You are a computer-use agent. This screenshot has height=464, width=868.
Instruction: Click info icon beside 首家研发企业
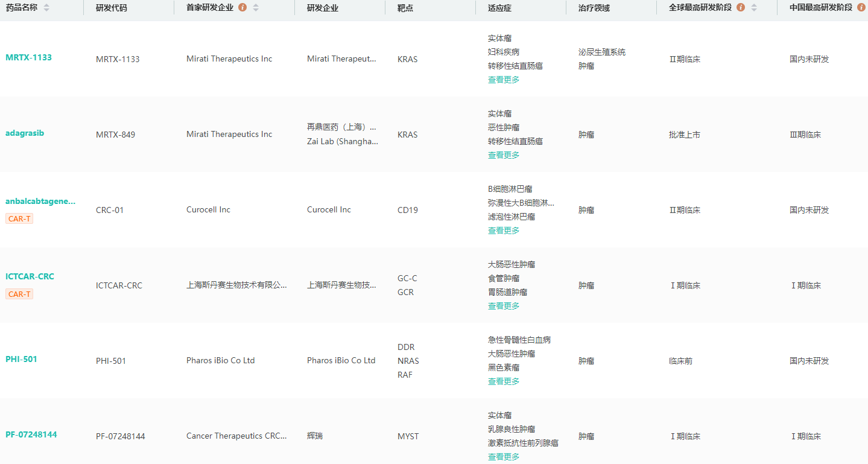pyautogui.click(x=242, y=8)
